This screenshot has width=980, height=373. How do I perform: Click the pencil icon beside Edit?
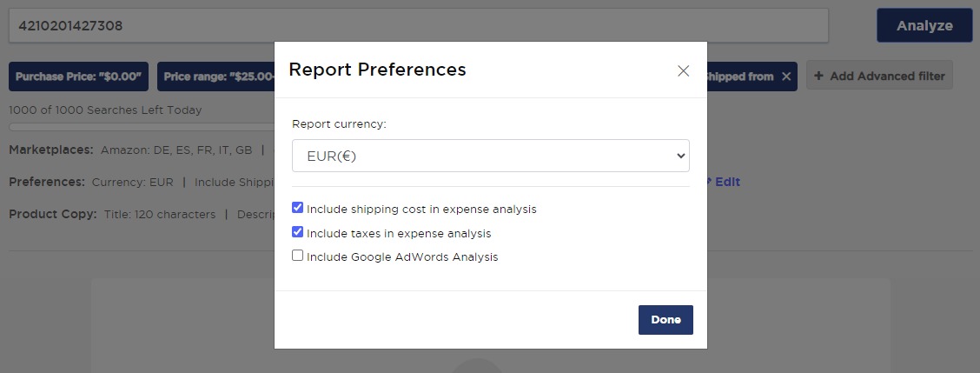point(709,182)
